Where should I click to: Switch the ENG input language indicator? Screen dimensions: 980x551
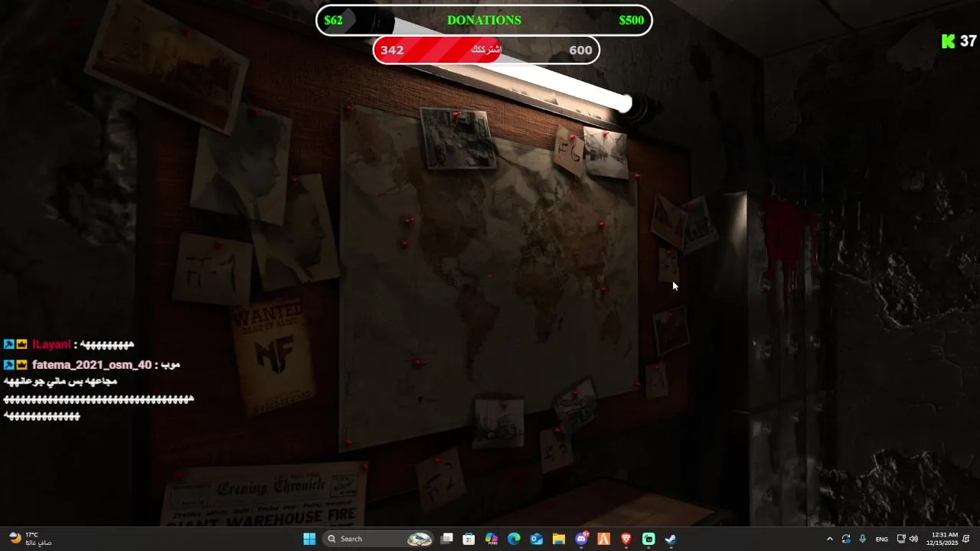coord(882,539)
